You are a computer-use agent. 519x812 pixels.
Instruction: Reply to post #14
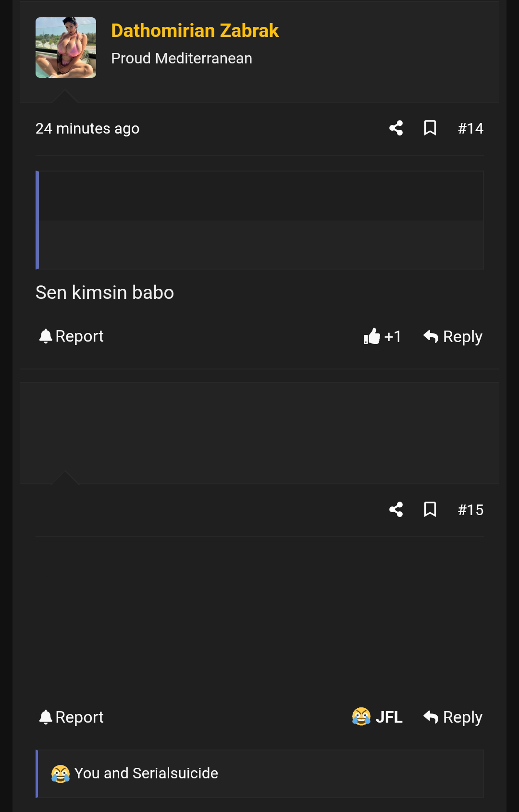click(x=453, y=336)
